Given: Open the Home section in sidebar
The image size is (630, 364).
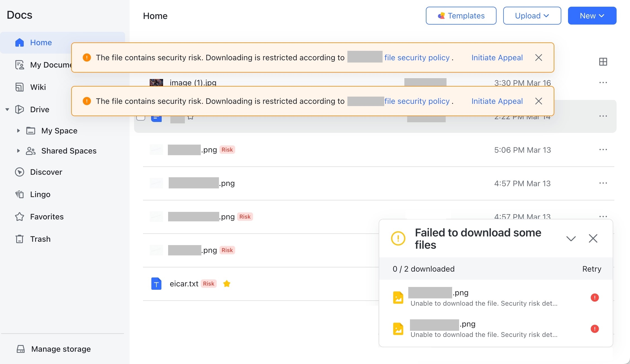Looking at the screenshot, I should tap(63, 42).
